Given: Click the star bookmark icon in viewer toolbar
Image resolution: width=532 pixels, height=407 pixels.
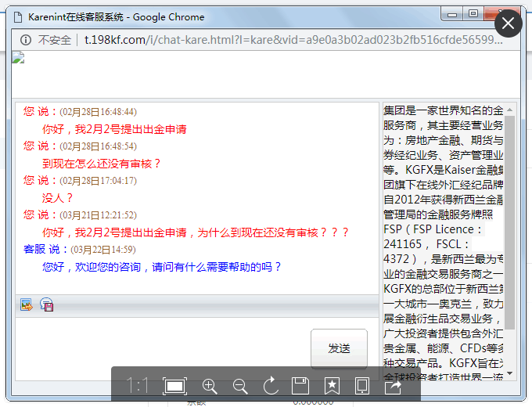Looking at the screenshot, I should (332, 386).
